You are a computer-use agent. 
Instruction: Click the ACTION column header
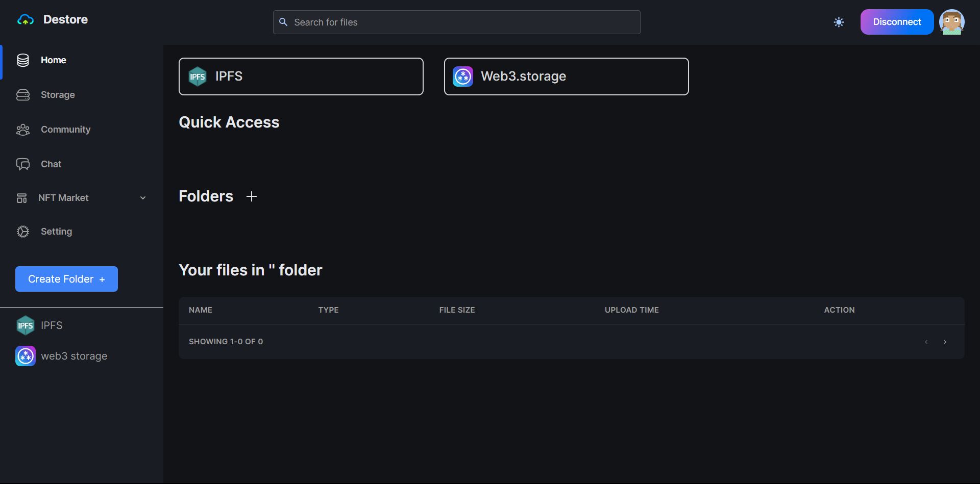tap(839, 310)
